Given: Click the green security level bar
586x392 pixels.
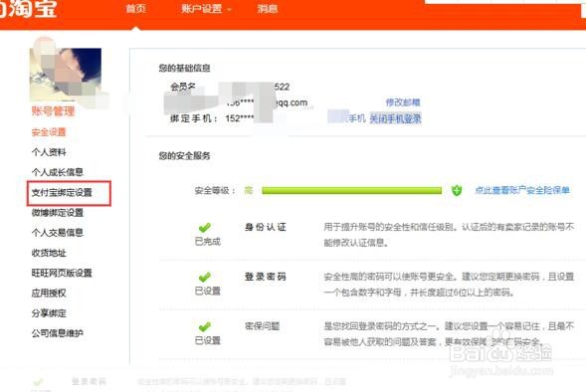Looking at the screenshot, I should 351,191.
